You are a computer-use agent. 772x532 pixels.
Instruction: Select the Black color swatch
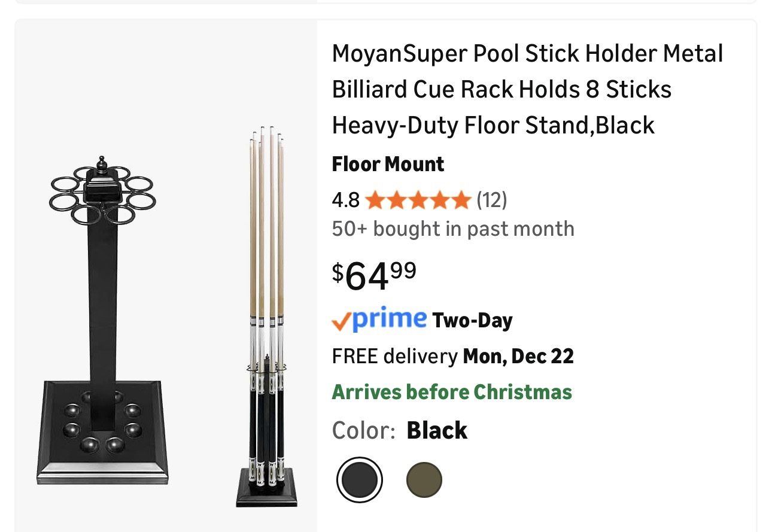pyautogui.click(x=359, y=479)
